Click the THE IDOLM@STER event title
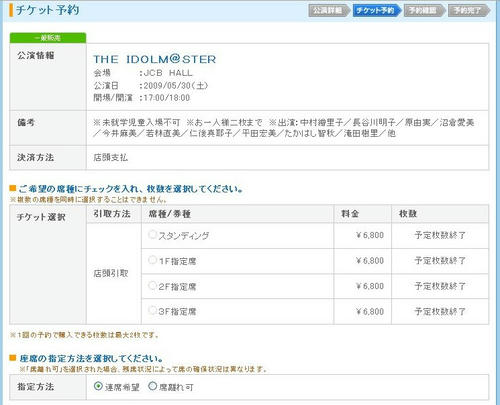 (155, 59)
